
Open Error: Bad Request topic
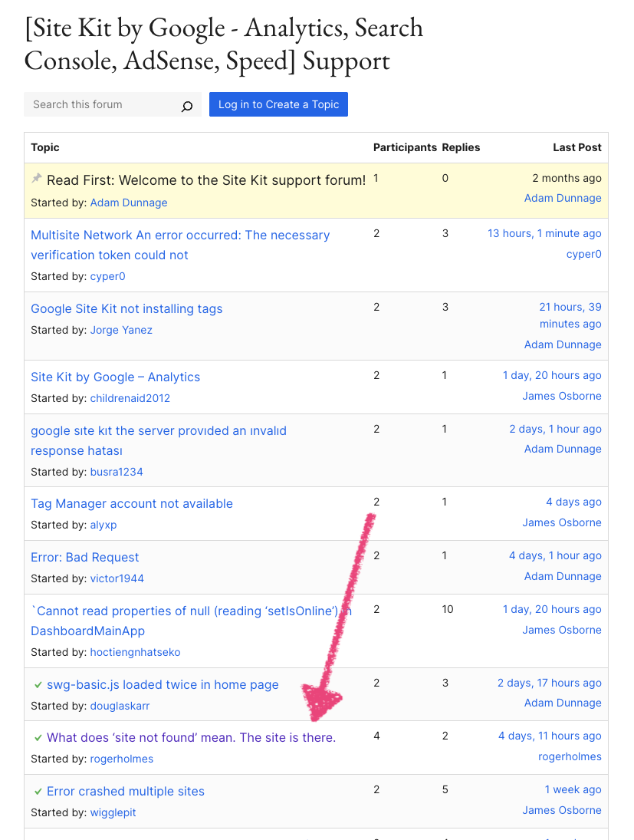[84, 558]
